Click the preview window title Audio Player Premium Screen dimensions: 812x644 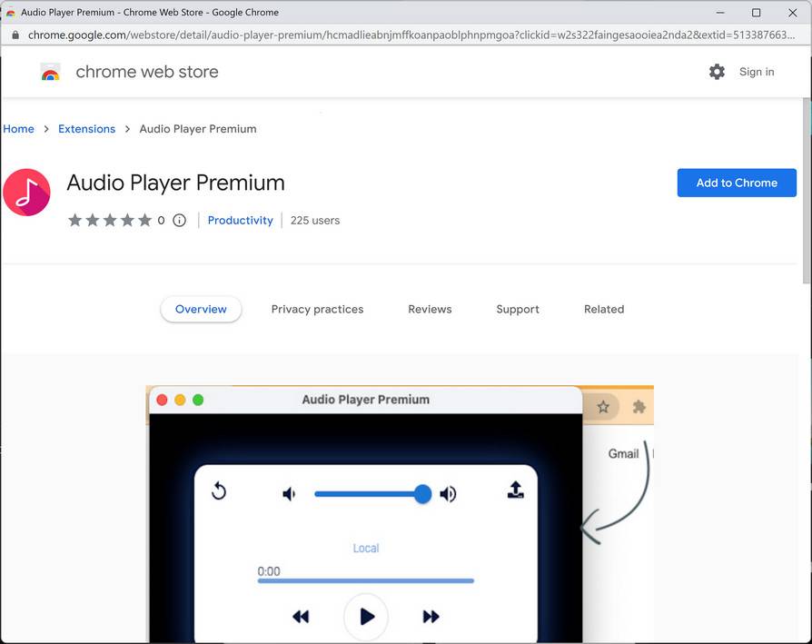click(366, 400)
